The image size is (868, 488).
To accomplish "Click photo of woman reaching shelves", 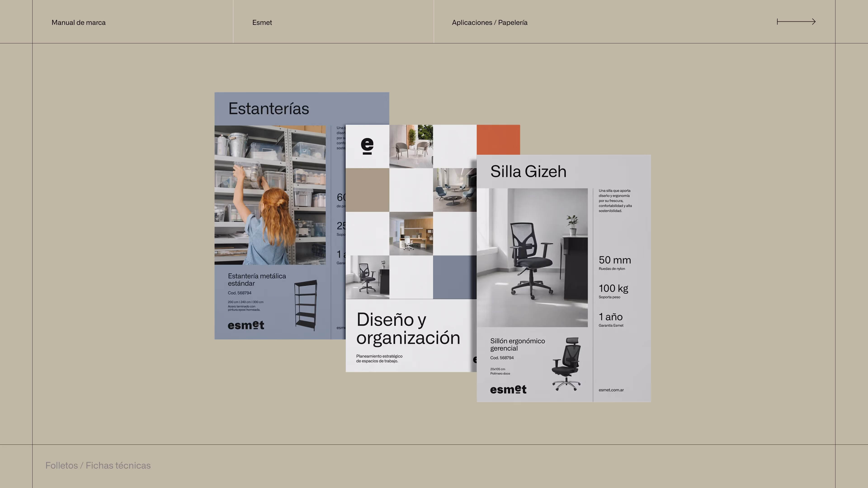I will click(270, 195).
